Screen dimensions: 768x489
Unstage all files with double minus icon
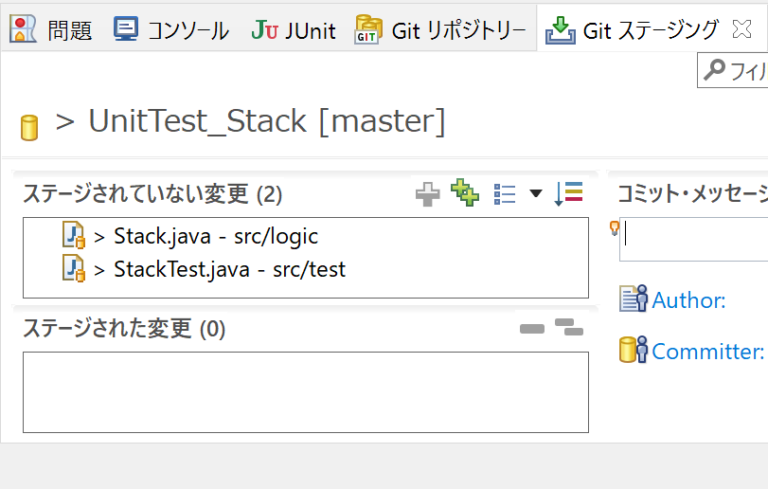[569, 327]
